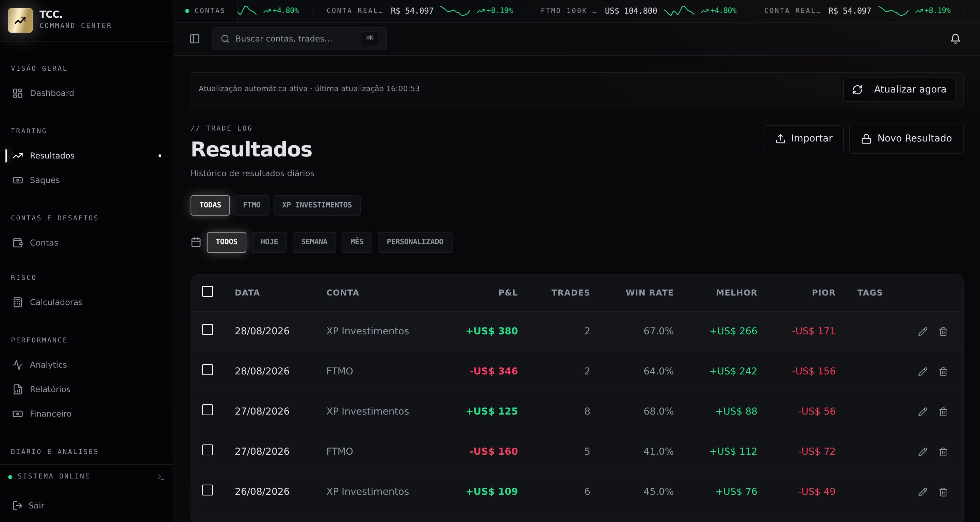Select the XP INVESTIMENTOS filter tab
Viewport: 980px width, 522px height.
[317, 205]
